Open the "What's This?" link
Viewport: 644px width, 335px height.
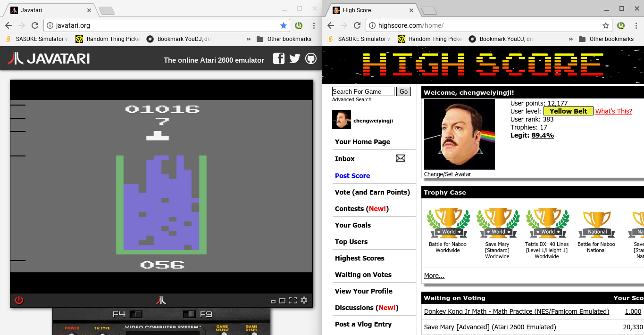[613, 111]
